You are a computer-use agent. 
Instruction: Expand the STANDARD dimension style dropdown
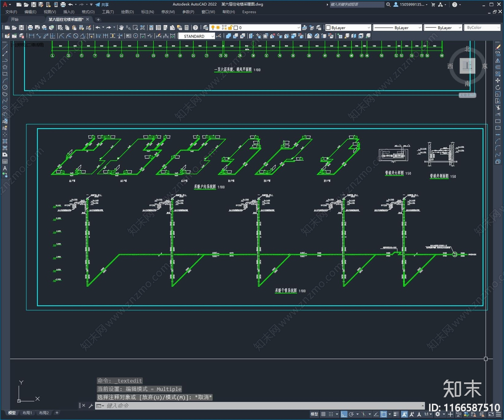(x=213, y=36)
